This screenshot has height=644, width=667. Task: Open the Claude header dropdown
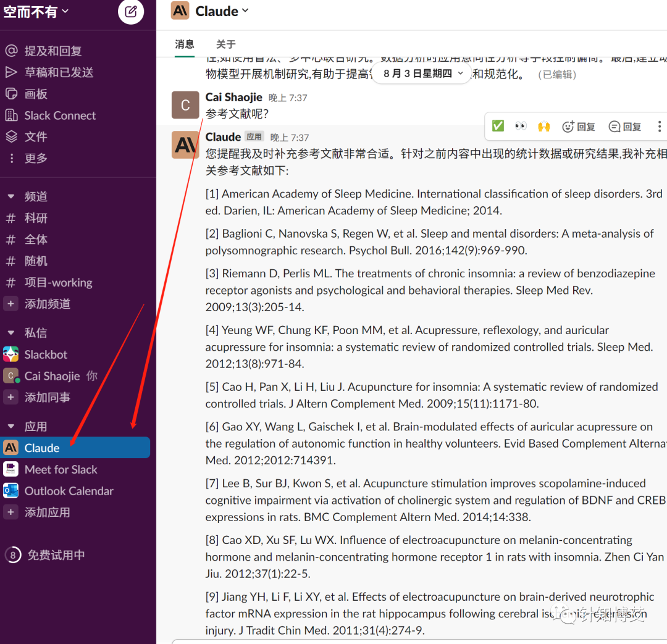pos(222,11)
